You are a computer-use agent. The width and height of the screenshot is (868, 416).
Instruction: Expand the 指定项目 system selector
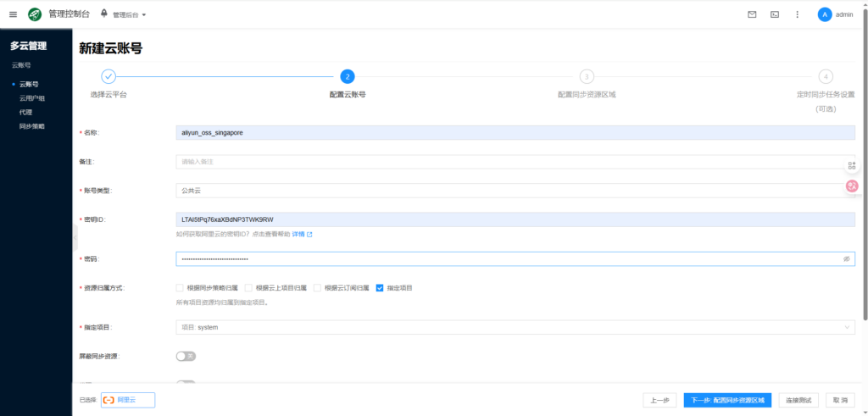click(x=515, y=327)
